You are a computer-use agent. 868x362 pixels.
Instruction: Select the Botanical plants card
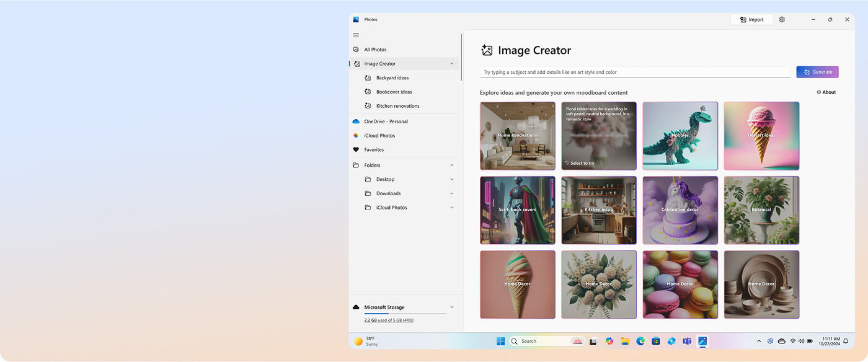761,210
